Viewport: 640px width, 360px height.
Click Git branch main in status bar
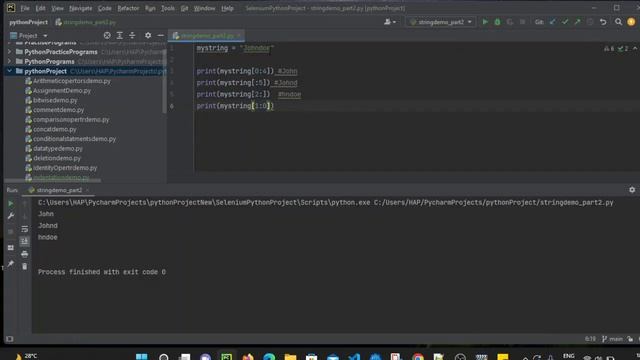coord(613,339)
